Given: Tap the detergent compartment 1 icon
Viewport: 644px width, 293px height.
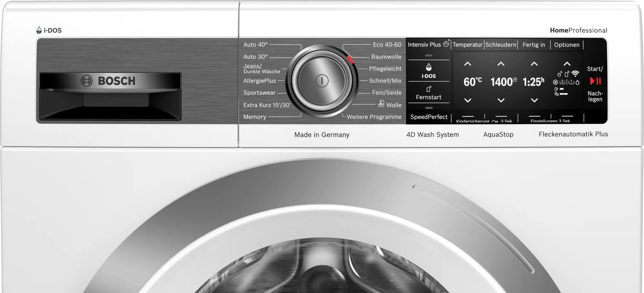Looking at the screenshot, I should [571, 82].
